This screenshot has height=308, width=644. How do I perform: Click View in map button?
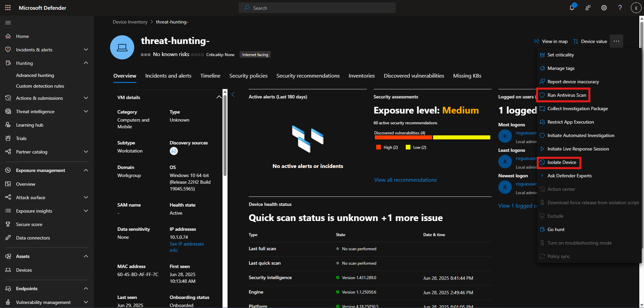pos(551,41)
